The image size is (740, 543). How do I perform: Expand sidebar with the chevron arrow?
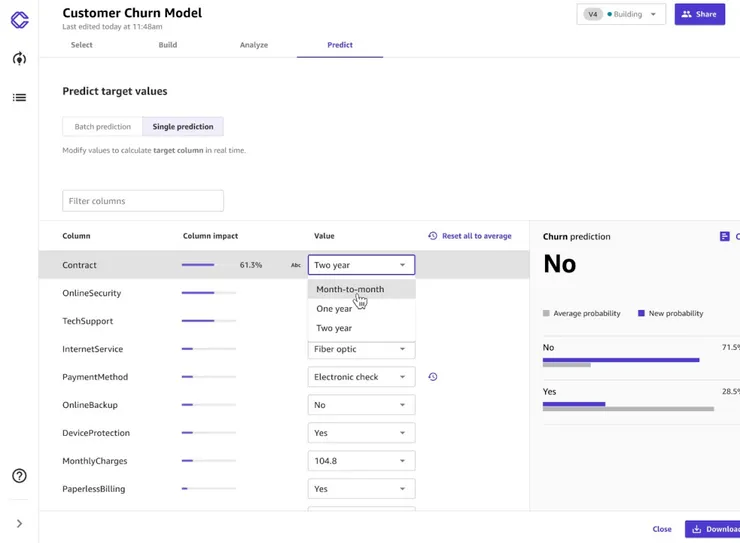(x=19, y=524)
